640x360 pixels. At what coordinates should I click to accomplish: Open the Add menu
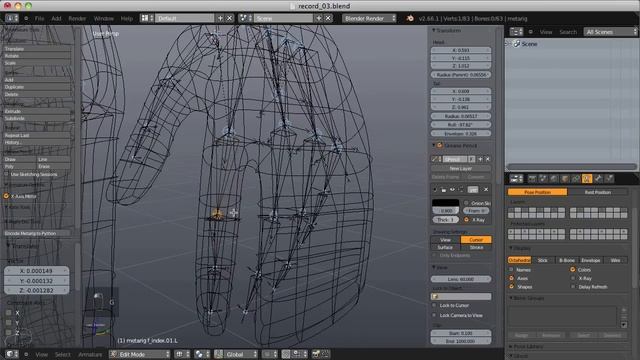(56, 18)
